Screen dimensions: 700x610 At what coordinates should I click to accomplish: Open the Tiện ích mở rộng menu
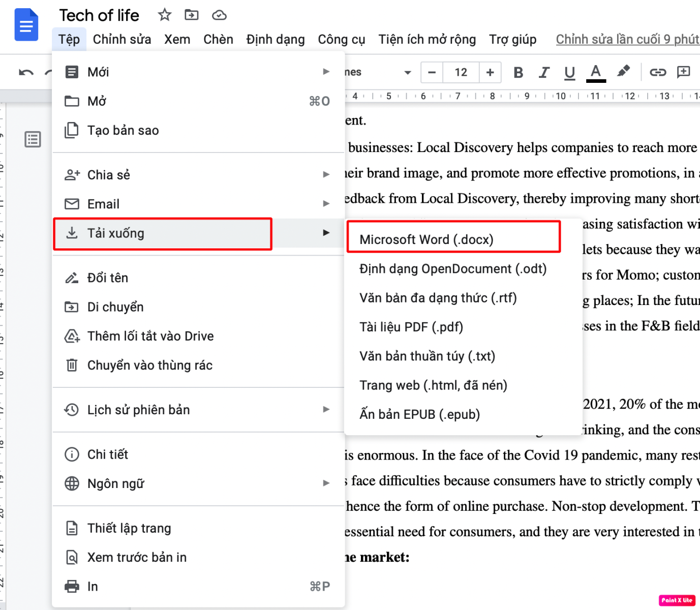click(x=427, y=40)
